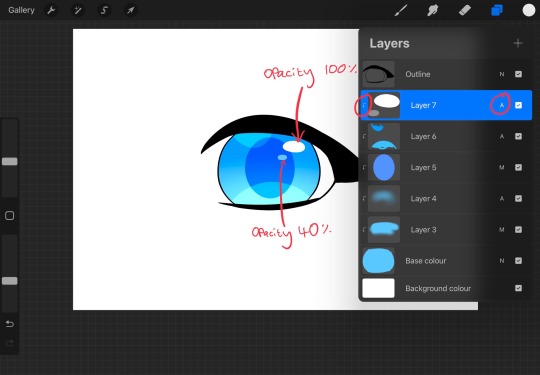The width and height of the screenshot is (540, 375).
Task: Add a new layer with plus
Action: tap(518, 43)
